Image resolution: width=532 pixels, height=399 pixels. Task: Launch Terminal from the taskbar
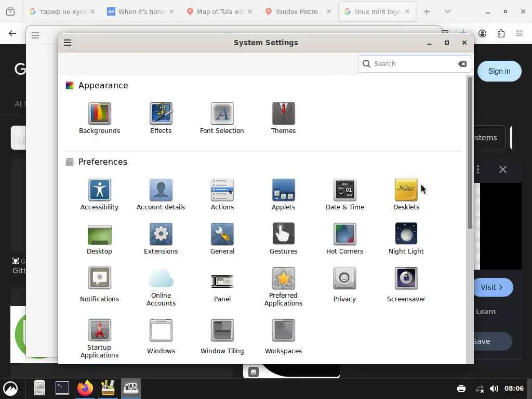pos(62,388)
